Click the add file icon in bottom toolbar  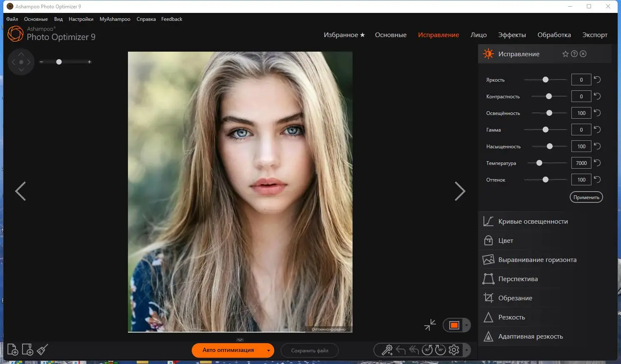click(x=13, y=349)
